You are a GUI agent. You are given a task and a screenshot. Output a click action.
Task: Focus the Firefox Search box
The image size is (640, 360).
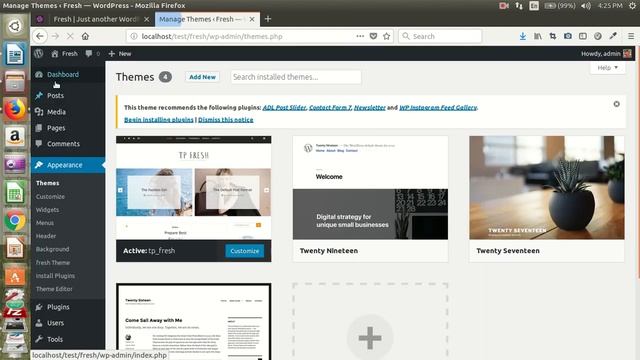[440, 36]
